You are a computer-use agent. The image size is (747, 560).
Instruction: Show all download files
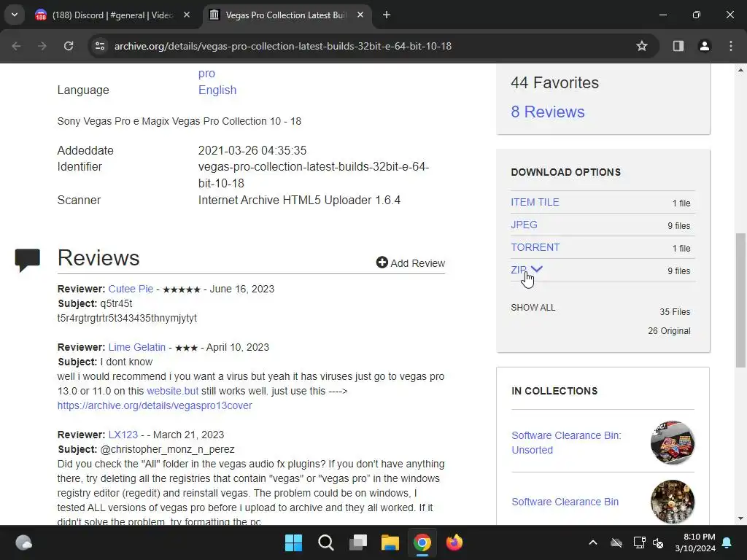pos(533,308)
